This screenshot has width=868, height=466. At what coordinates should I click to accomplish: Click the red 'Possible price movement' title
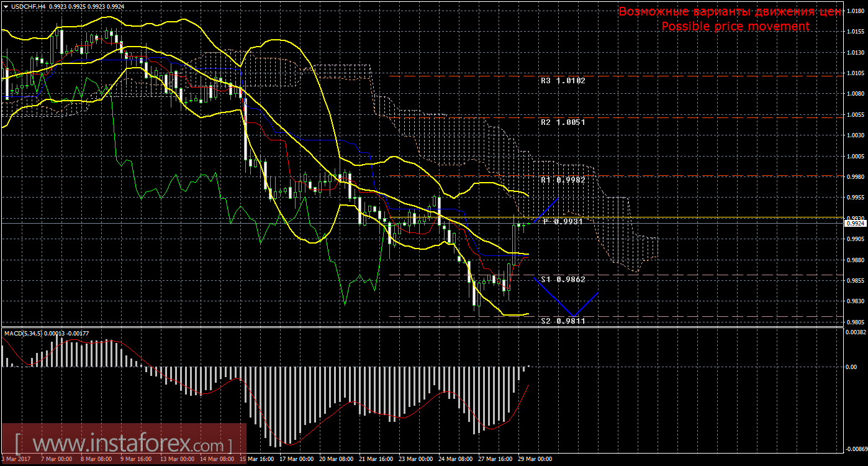pos(735,27)
